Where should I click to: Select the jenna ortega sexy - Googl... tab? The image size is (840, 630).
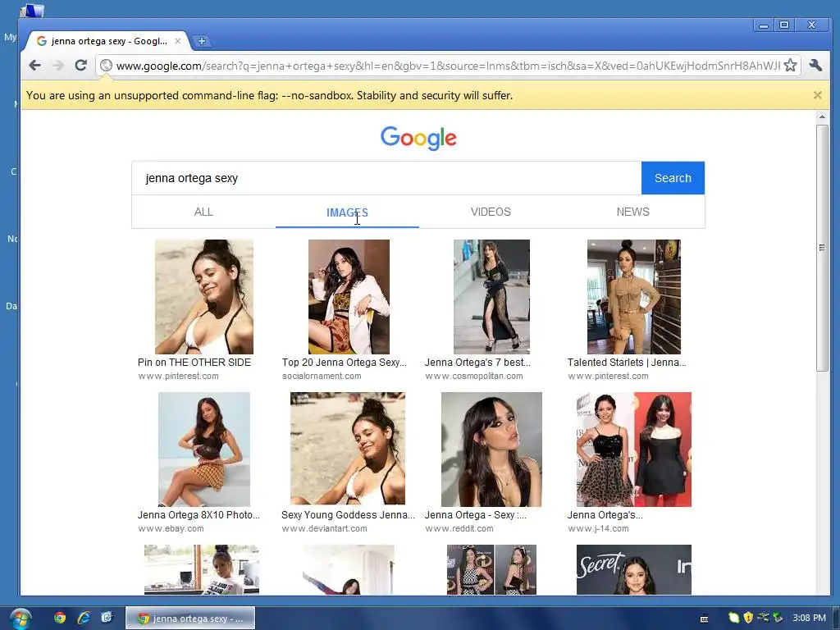coord(109,41)
